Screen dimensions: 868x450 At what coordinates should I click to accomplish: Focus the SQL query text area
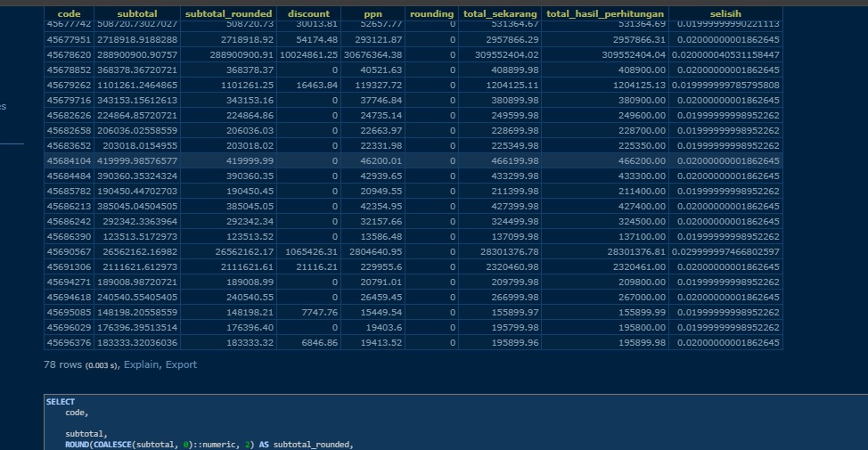pos(455,422)
